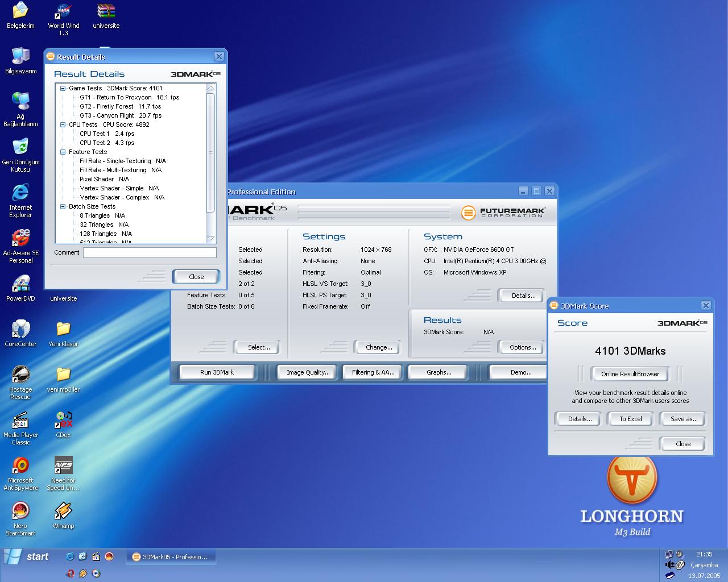Select Pixel Shader result row
Screen dimensions: 728x582
tap(104, 179)
